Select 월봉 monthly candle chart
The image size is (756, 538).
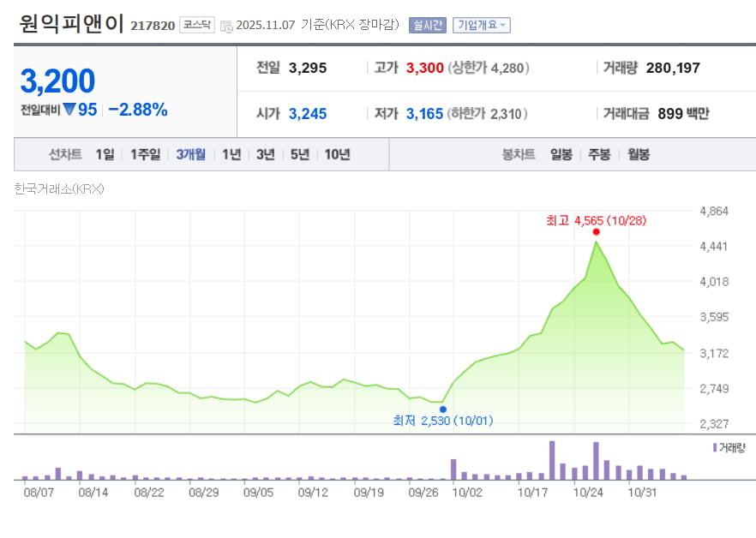[x=639, y=154]
